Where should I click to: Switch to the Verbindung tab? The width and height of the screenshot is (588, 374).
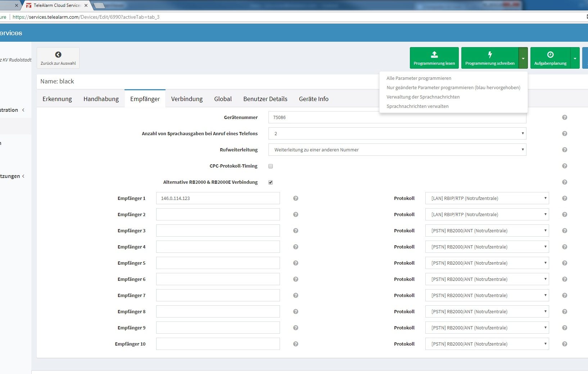point(186,99)
